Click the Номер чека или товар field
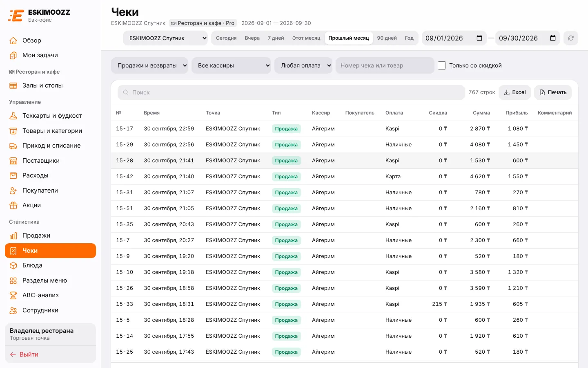This screenshot has height=368, width=588. [385, 65]
